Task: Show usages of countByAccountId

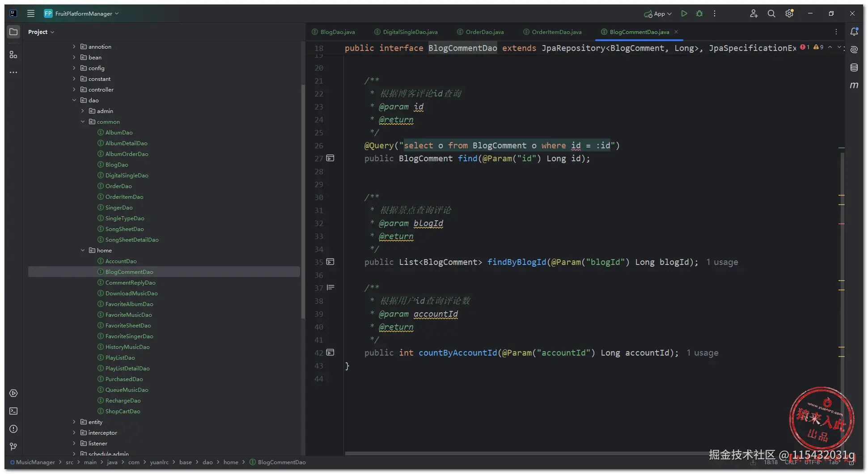Action: click(x=703, y=353)
